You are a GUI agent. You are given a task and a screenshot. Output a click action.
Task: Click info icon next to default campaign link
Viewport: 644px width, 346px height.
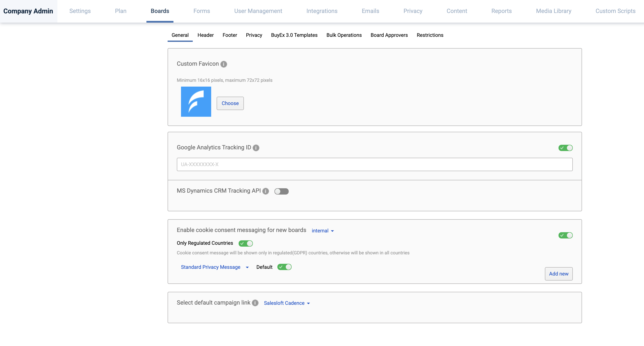(255, 303)
